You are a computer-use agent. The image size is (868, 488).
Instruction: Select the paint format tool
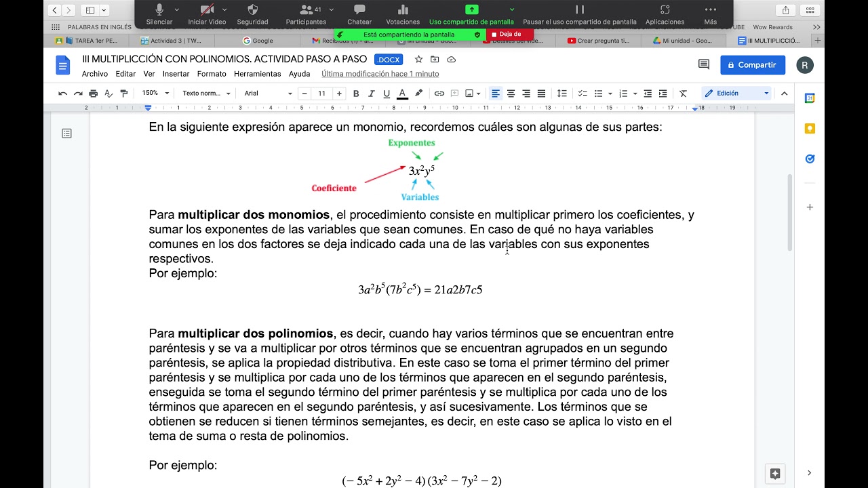point(123,94)
